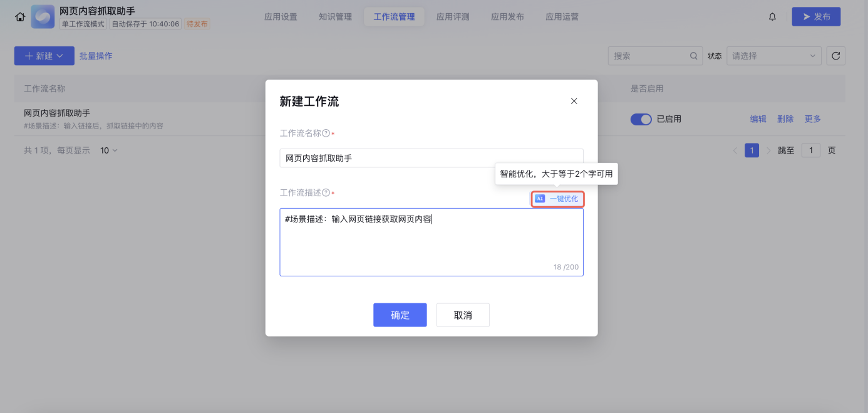Click the AI 一键优化 button

point(557,199)
